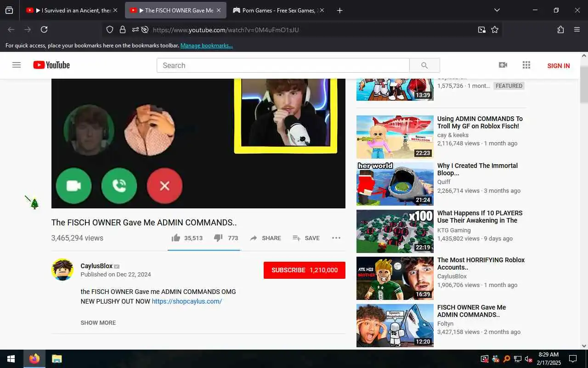Reload the page in Firefox
This screenshot has height=368, width=588.
click(44, 29)
